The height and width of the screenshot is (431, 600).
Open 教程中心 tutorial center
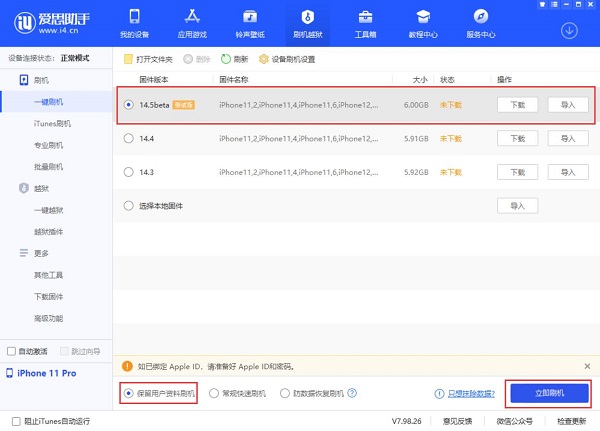coord(424,22)
